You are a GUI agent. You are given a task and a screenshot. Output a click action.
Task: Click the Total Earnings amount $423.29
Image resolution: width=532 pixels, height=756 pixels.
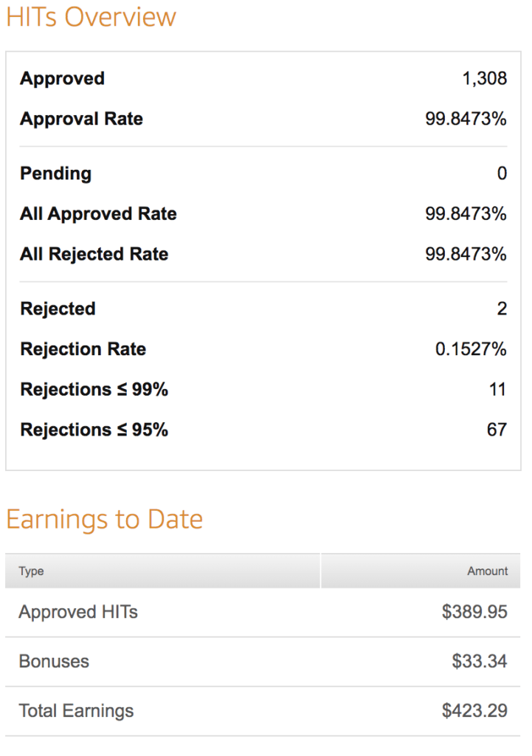pos(474,711)
